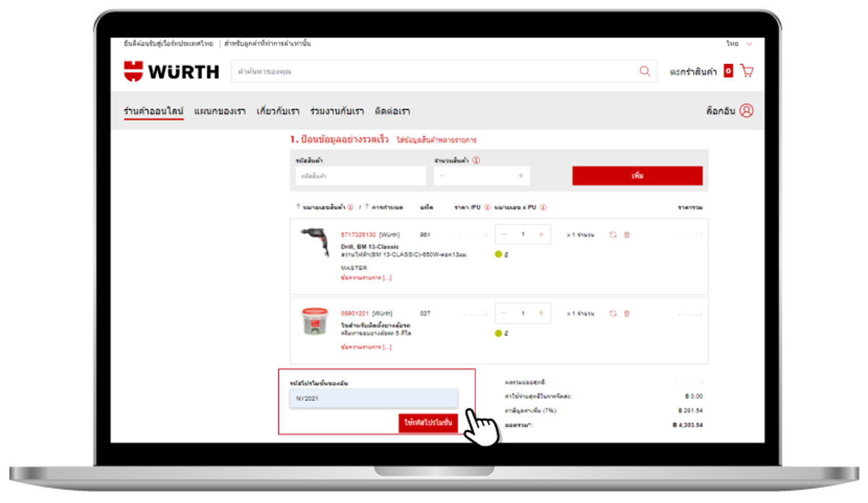
Task: Click refresh icon in 08901221 row
Action: point(613,313)
